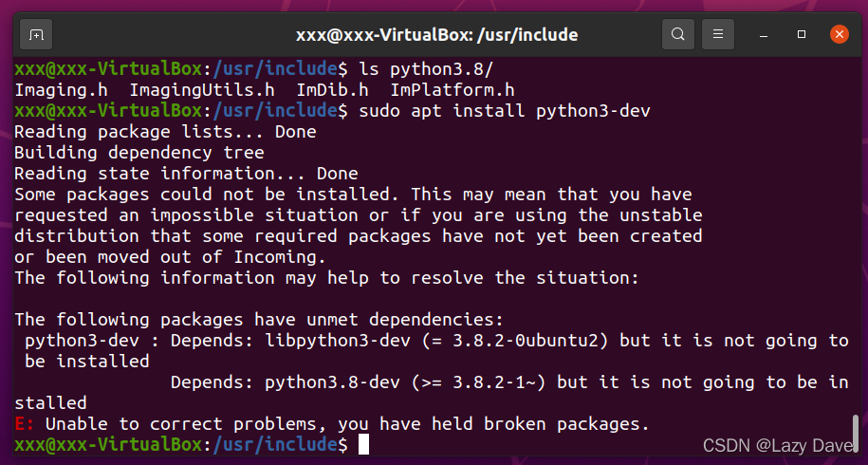The width and height of the screenshot is (868, 465).
Task: Click the 'Reading package lists... Done' line
Action: [x=165, y=132]
